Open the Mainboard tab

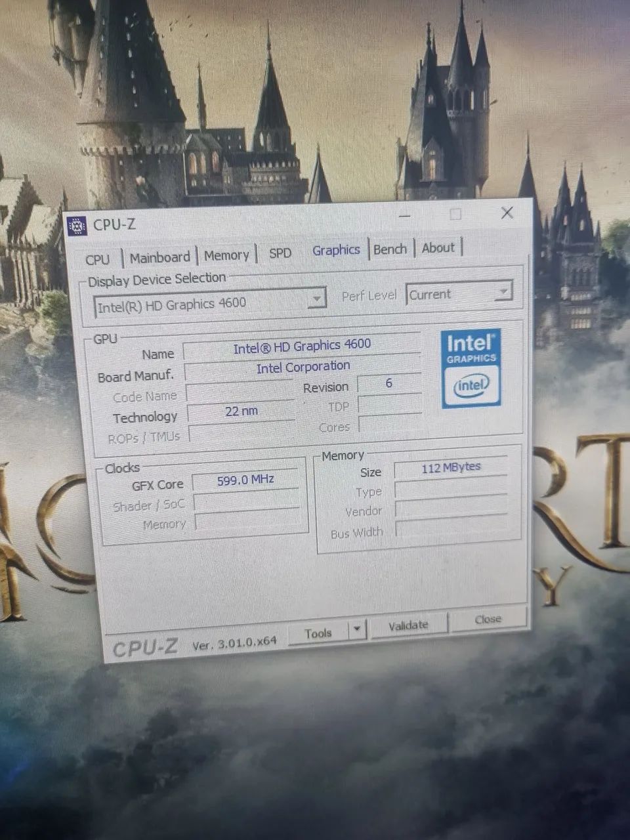[x=159, y=257]
